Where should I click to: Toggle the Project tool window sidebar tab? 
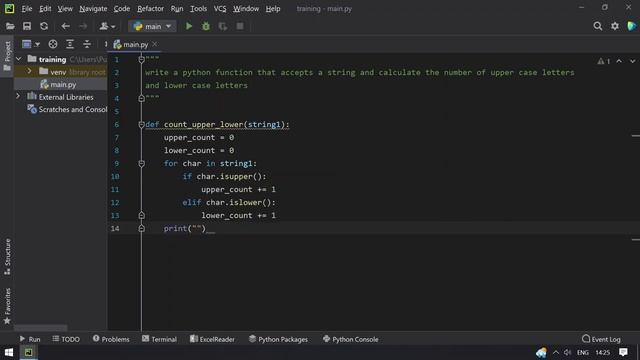[7, 56]
